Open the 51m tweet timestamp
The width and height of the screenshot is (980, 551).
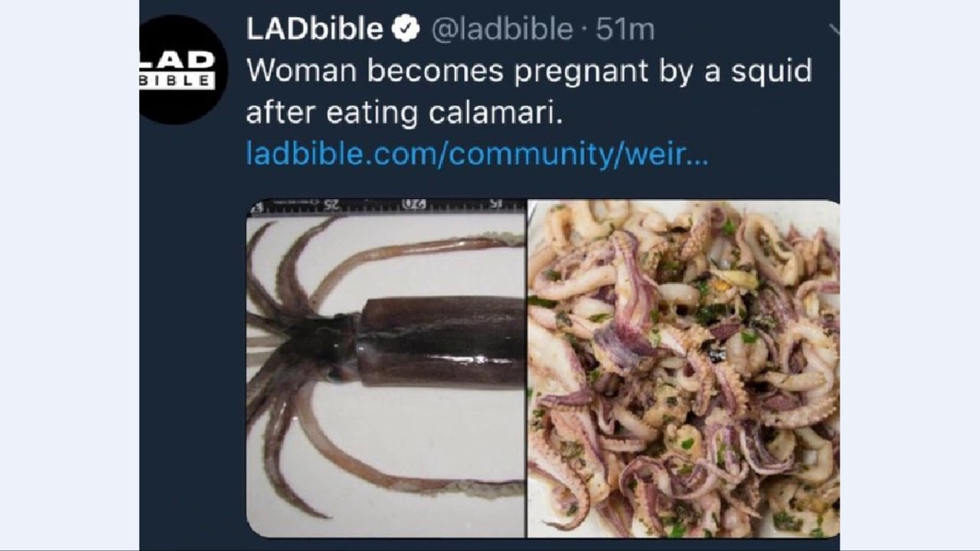click(x=626, y=30)
